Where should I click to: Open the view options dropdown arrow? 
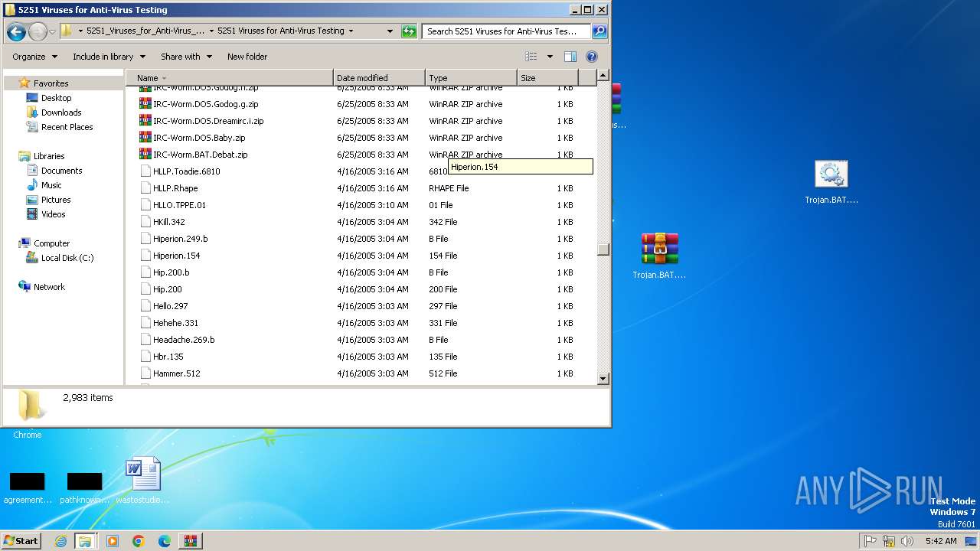click(x=550, y=57)
